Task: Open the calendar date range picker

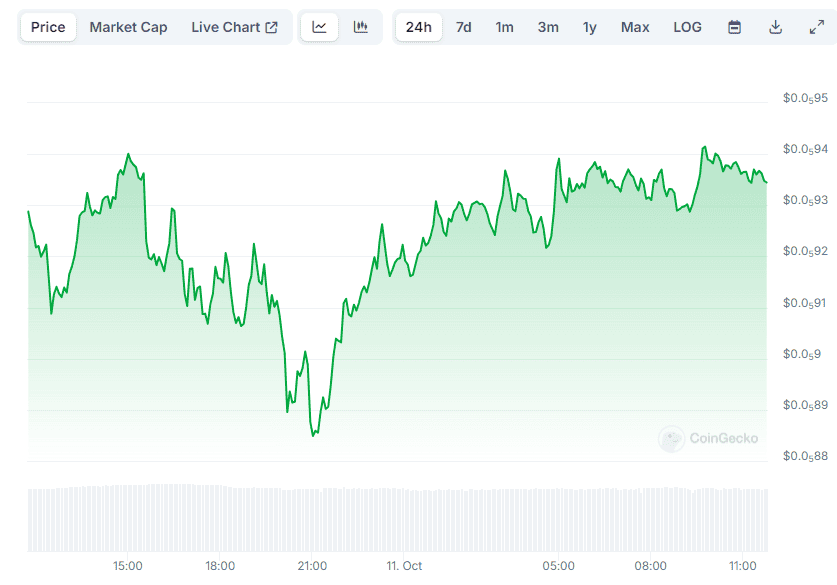Action: pyautogui.click(x=735, y=27)
